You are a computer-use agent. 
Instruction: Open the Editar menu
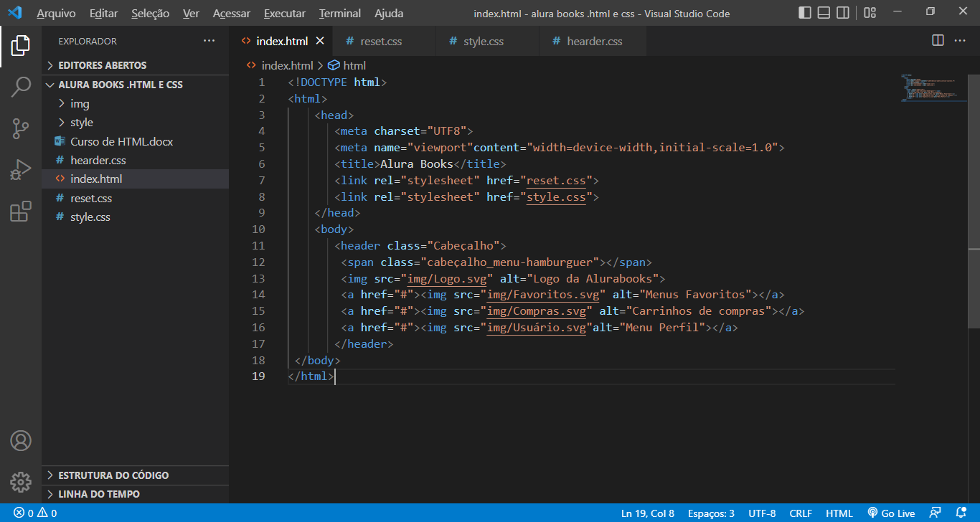pos(104,13)
